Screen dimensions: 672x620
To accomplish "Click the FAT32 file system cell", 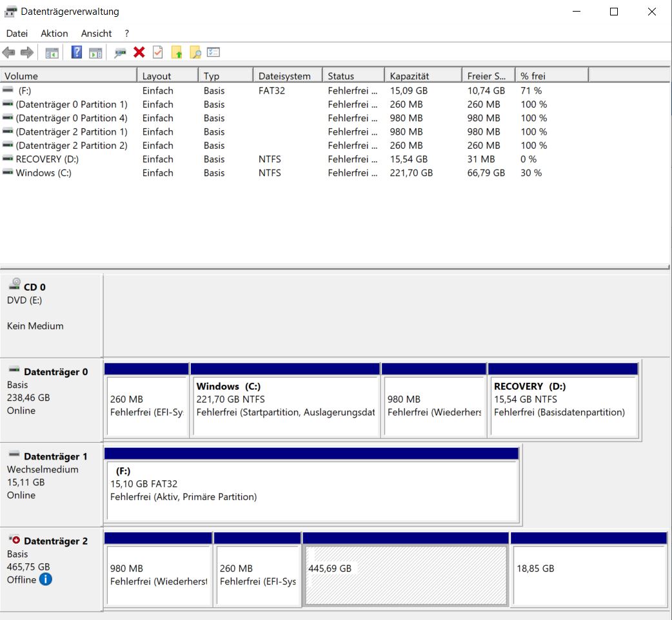I will pos(272,91).
